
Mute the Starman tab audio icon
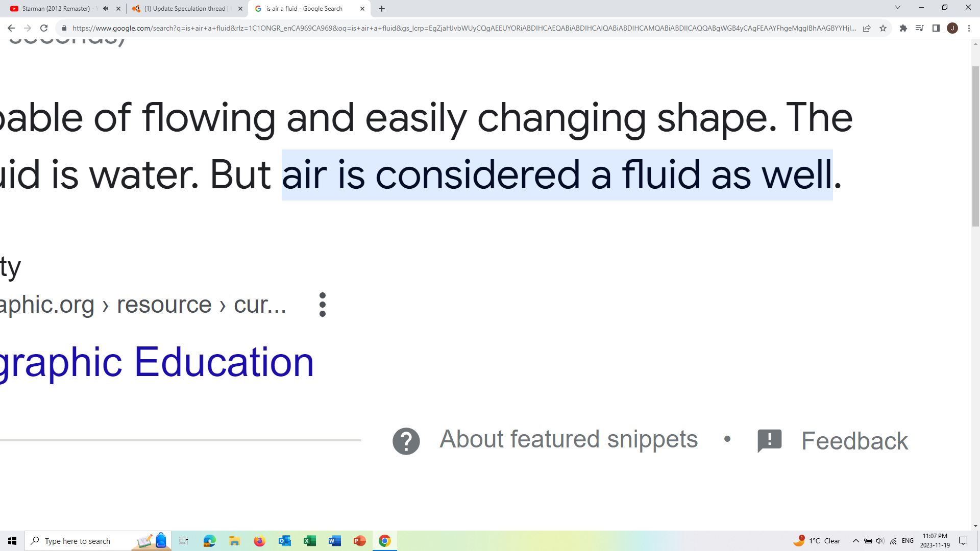[x=106, y=9]
